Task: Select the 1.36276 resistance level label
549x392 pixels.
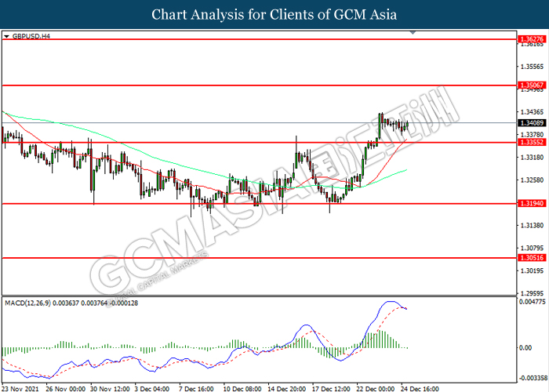Action: tap(532, 39)
